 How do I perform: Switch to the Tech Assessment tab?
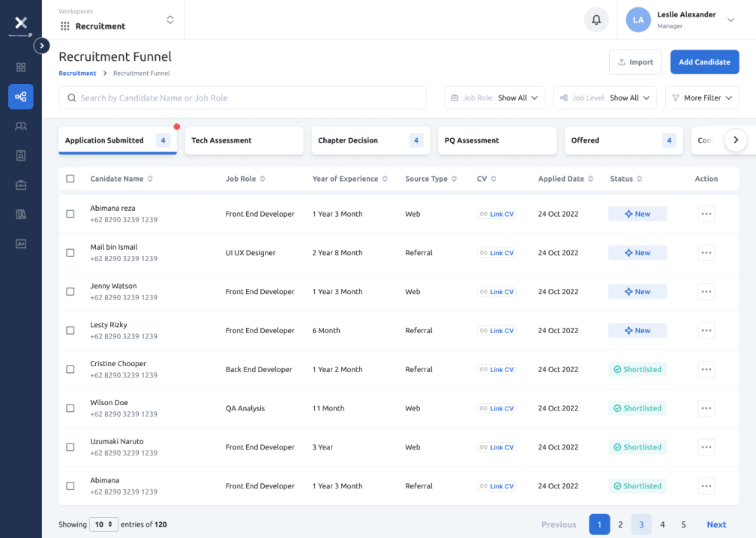pyautogui.click(x=244, y=140)
